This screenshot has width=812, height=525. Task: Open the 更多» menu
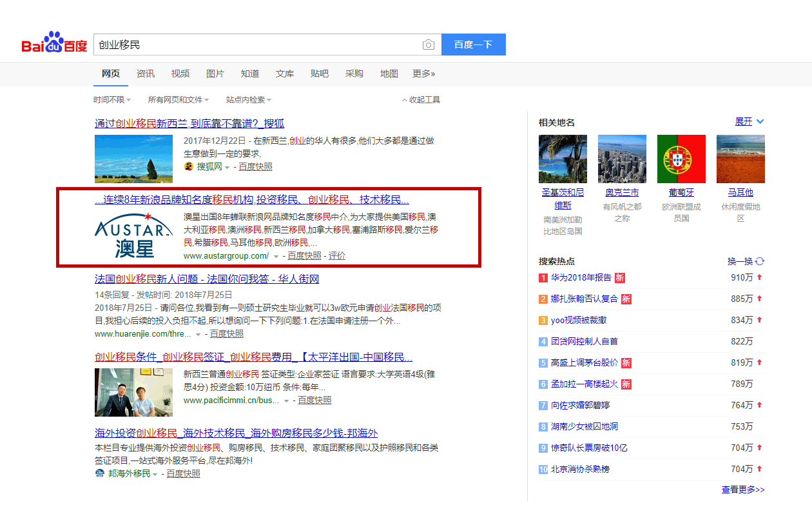pyautogui.click(x=424, y=74)
